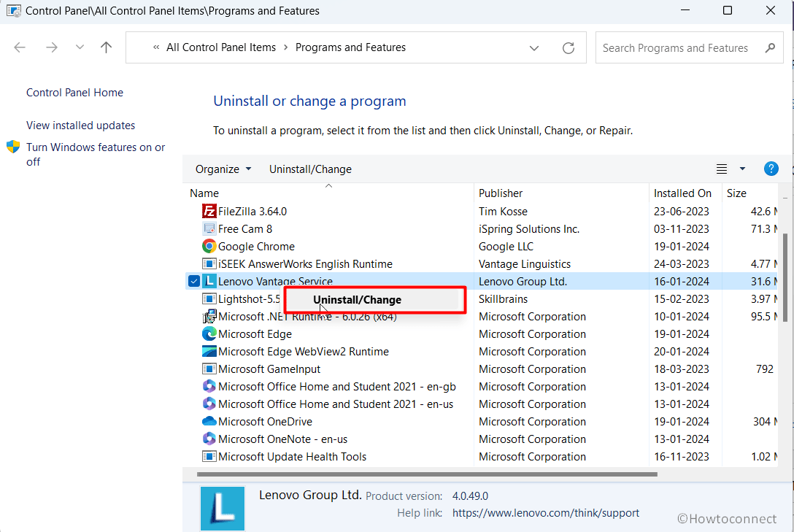This screenshot has width=794, height=532.
Task: Click install date 16-11-2023
Action: (x=681, y=457)
